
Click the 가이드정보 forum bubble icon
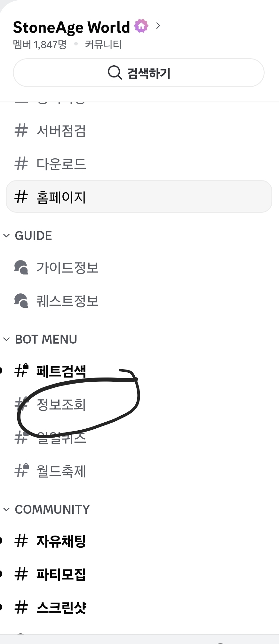pos(21,267)
